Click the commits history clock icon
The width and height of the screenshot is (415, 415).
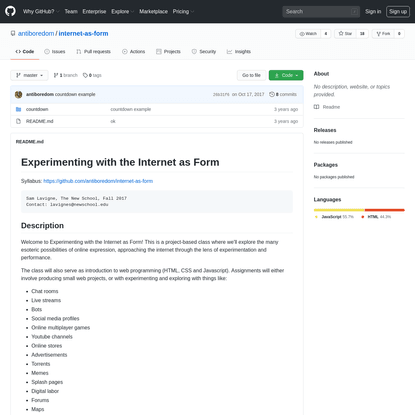coord(272,94)
